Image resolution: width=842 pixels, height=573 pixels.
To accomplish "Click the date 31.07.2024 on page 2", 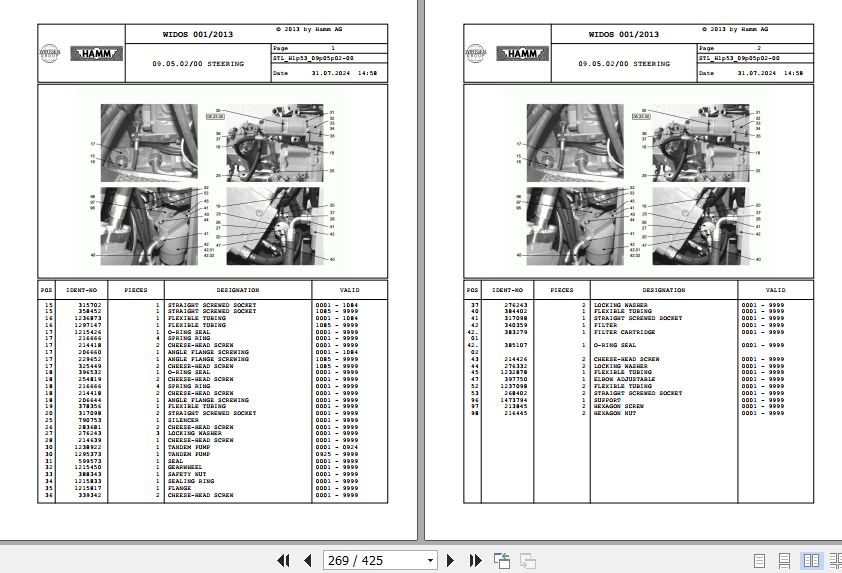I will pyautogui.click(x=756, y=73).
